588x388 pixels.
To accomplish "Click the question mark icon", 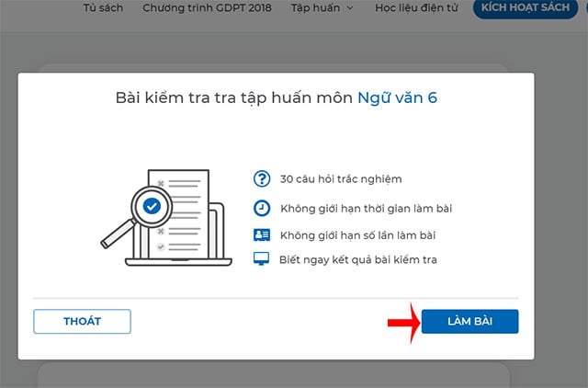I will click(x=262, y=178).
